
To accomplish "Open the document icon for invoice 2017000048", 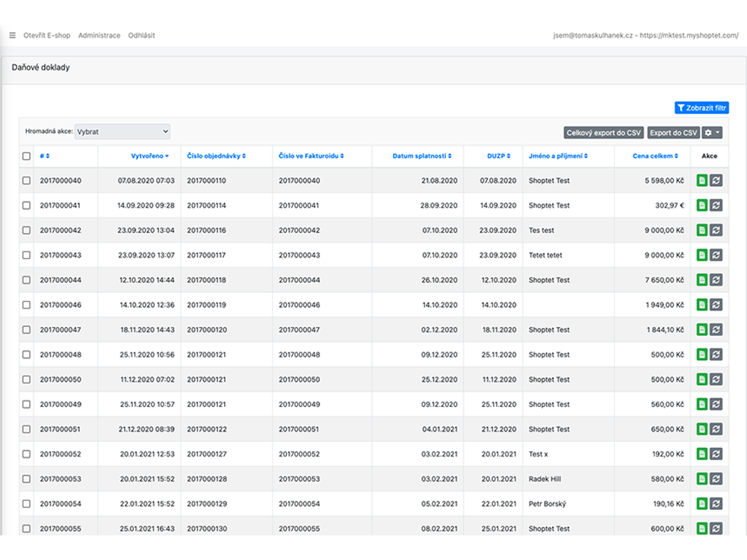I will (x=701, y=354).
